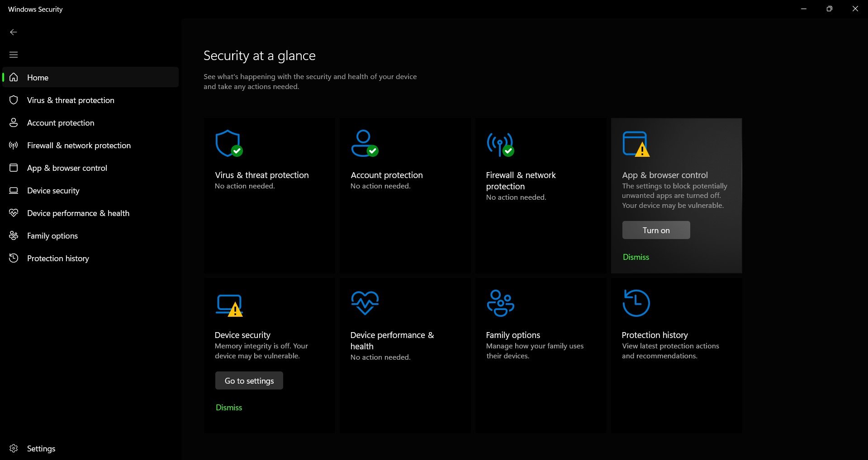
Task: Click the Device security card title
Action: click(x=242, y=335)
